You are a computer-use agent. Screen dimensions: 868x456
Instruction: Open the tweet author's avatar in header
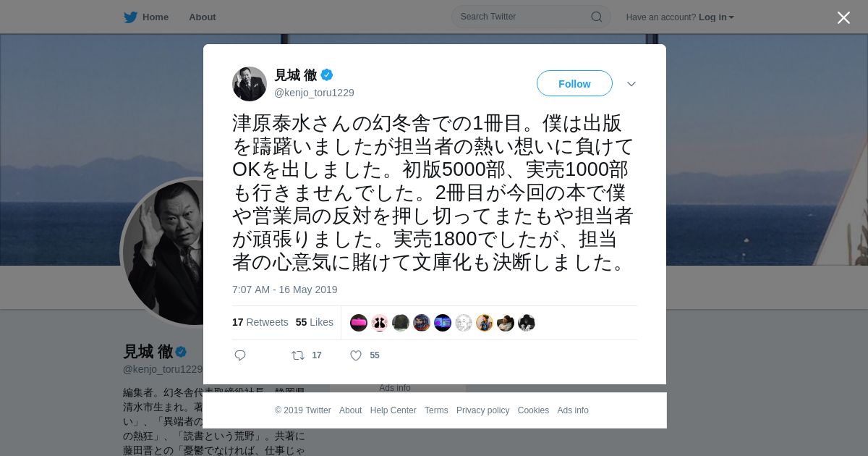pyautogui.click(x=250, y=84)
